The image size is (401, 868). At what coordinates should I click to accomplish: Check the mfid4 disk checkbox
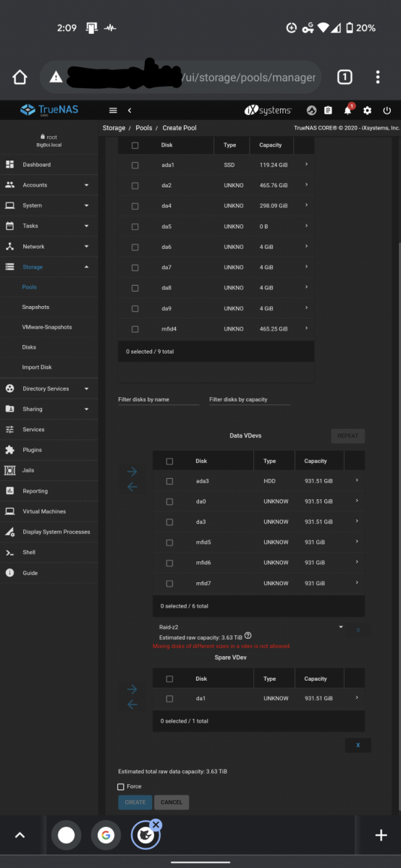[135, 329]
